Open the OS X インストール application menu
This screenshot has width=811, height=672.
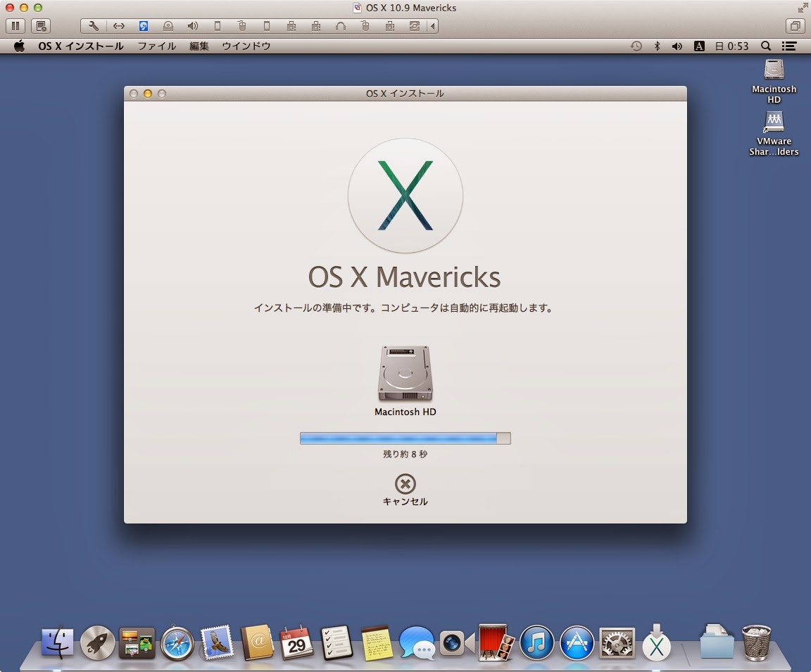(x=81, y=46)
